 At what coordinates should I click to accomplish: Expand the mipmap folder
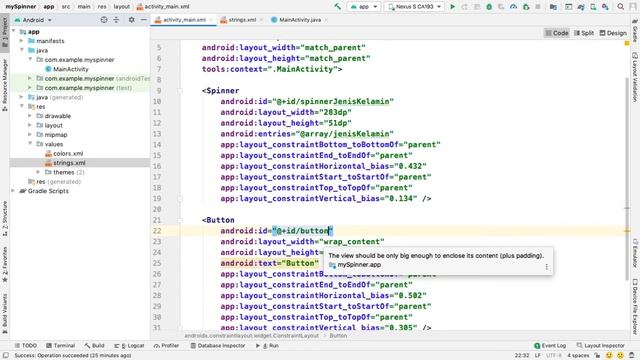click(30, 135)
